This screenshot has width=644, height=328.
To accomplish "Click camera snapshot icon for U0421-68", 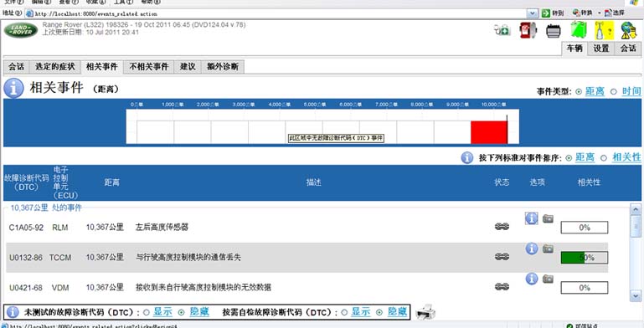I will (x=548, y=279).
